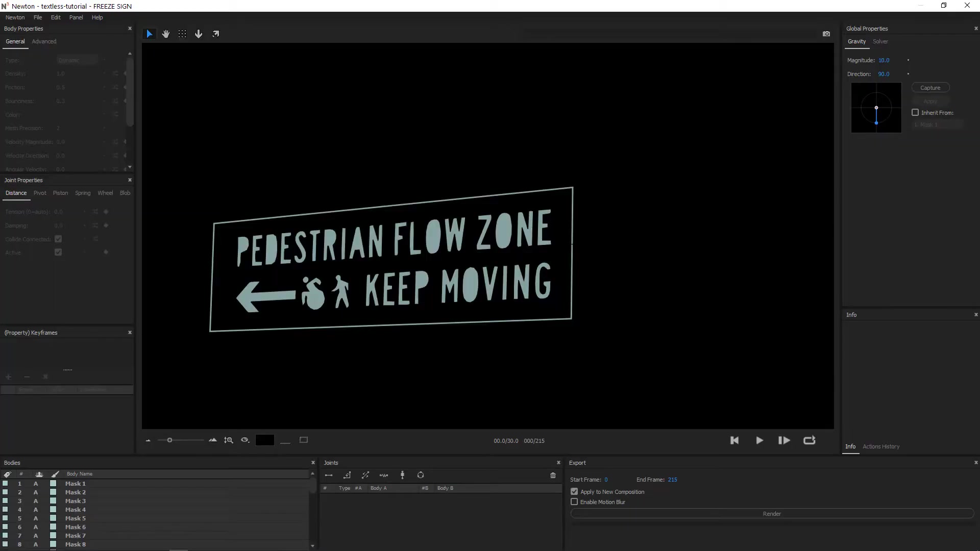Uncheck Apply to New Composition
Screen dimensions: 980x551
pyautogui.click(x=574, y=492)
